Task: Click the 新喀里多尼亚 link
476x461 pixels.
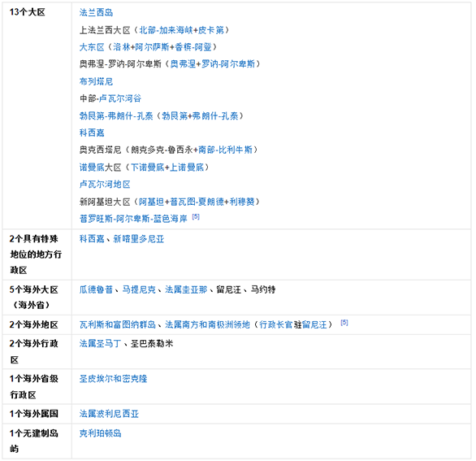Action: (138, 239)
